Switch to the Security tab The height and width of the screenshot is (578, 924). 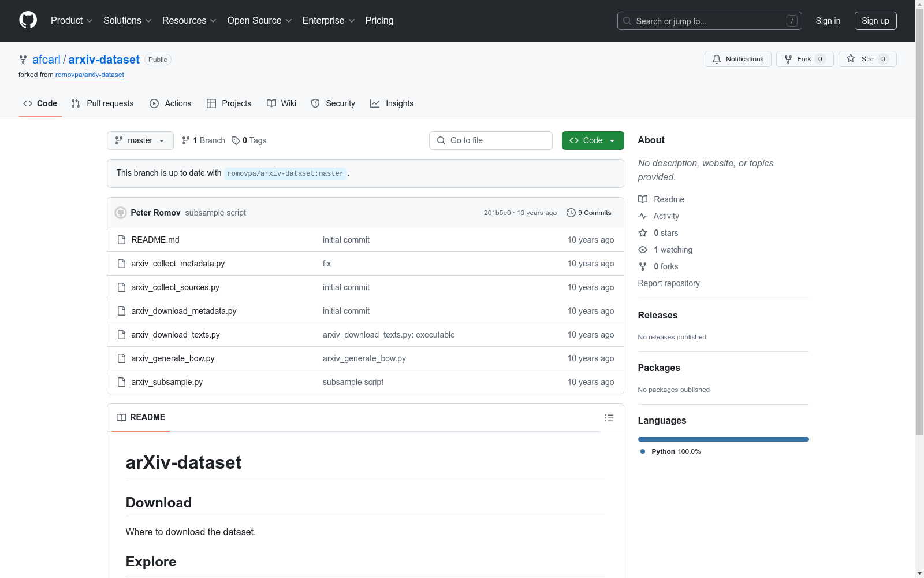coord(333,103)
